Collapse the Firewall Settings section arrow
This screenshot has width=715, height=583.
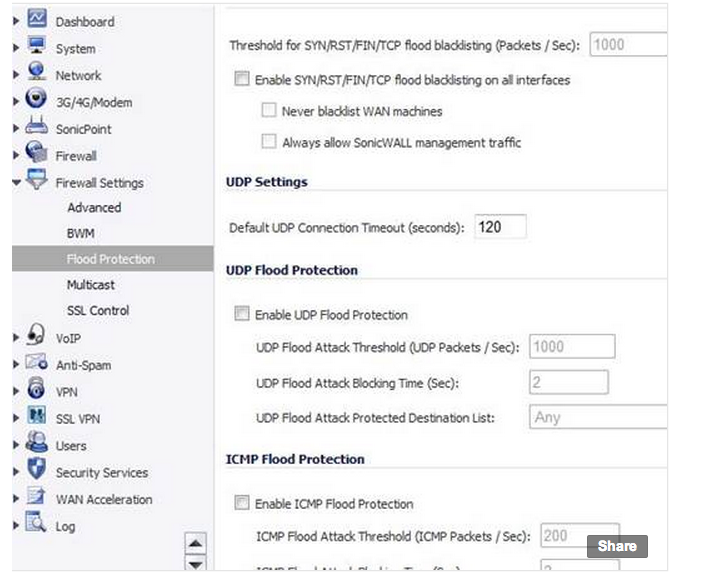click(x=16, y=183)
